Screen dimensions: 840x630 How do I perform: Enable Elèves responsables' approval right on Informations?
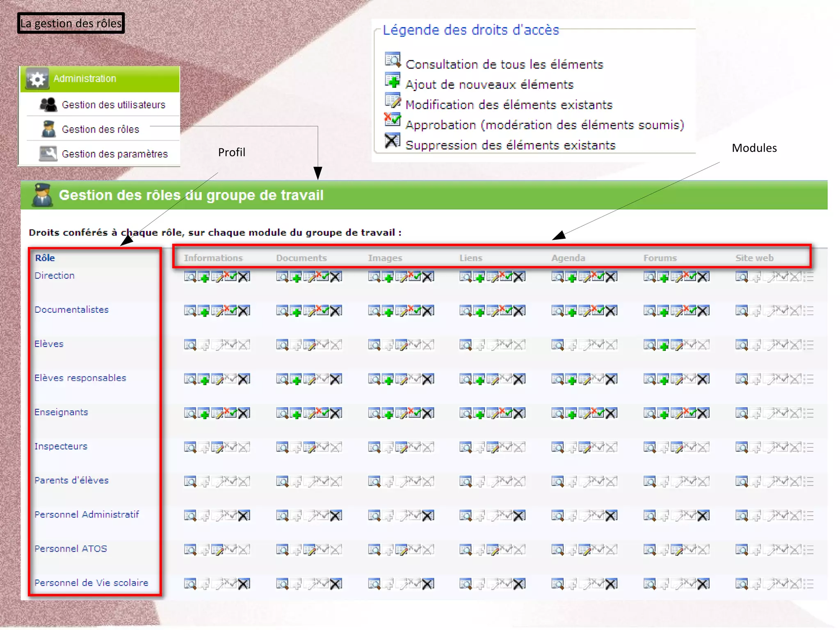231,379
